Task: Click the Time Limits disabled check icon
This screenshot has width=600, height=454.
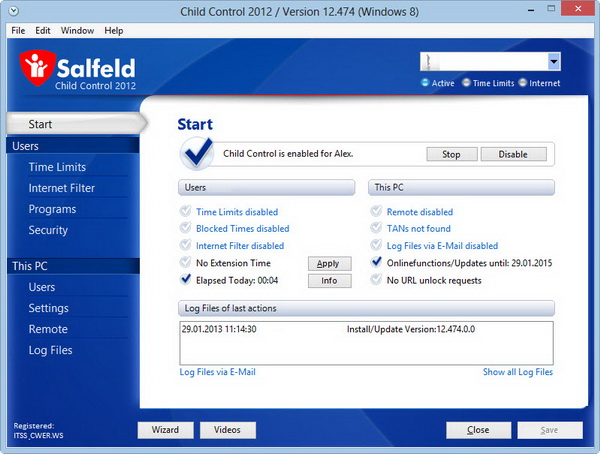Action: click(185, 212)
